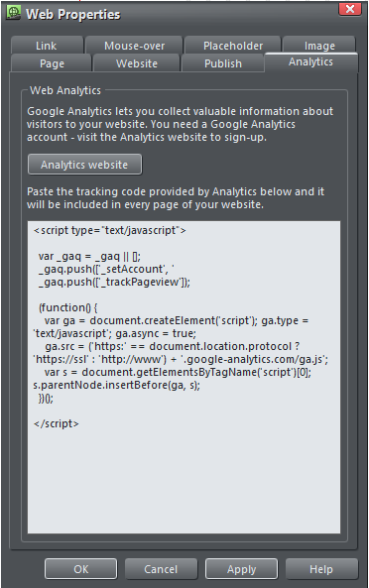Image resolution: width=369 pixels, height=588 pixels.
Task: Select the Publish tab
Action: [x=223, y=63]
